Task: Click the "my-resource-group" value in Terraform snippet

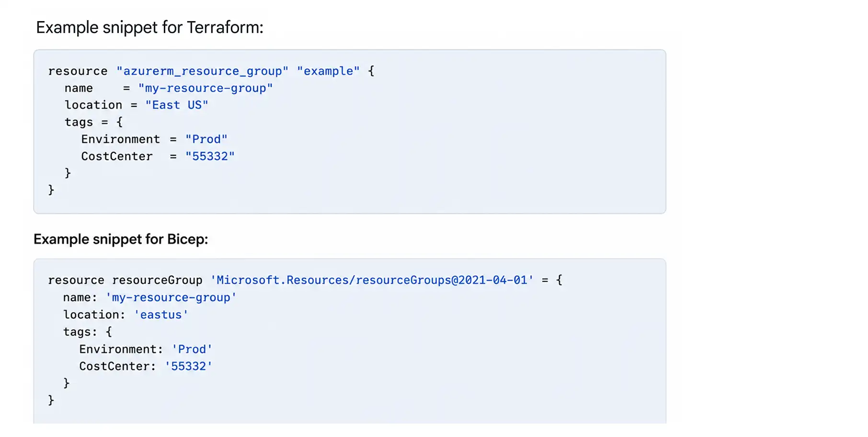Action: [x=206, y=88]
